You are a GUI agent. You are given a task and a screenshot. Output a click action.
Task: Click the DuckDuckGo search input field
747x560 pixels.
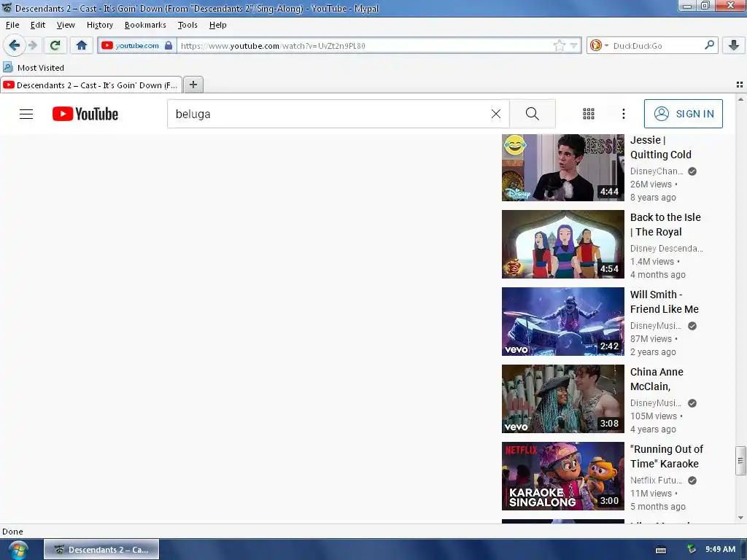(657, 46)
